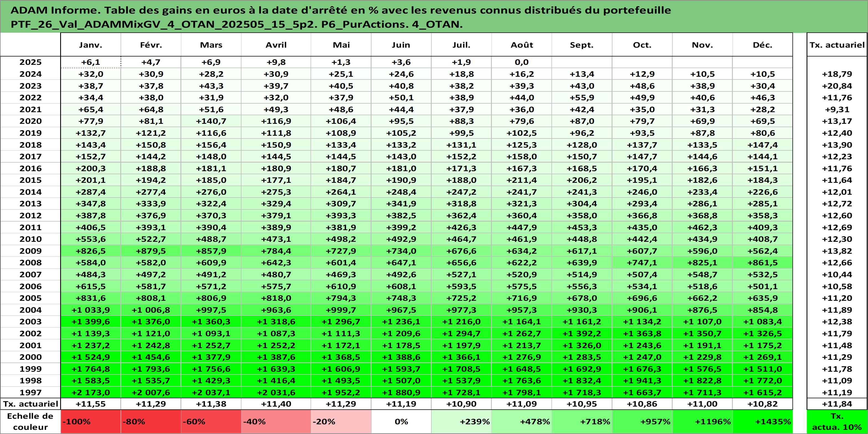Select the Avril column header
This screenshot has width=868, height=434.
(276, 45)
